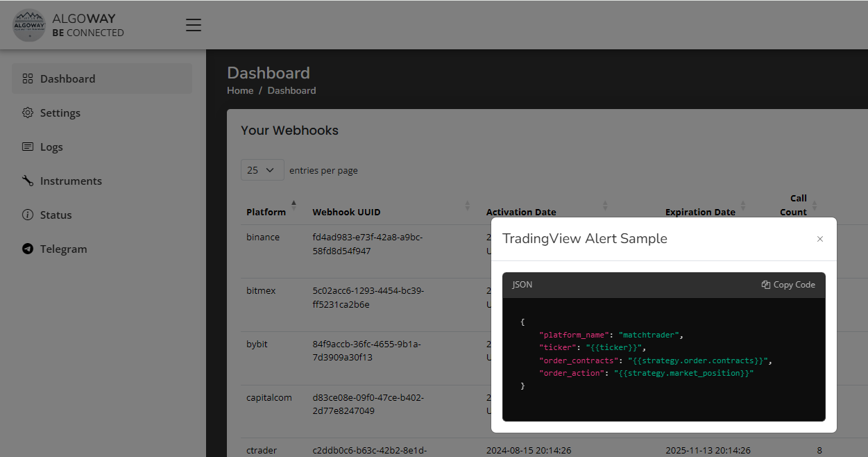868x457 pixels.
Task: Open Instruments in the sidebar
Action: click(102, 181)
